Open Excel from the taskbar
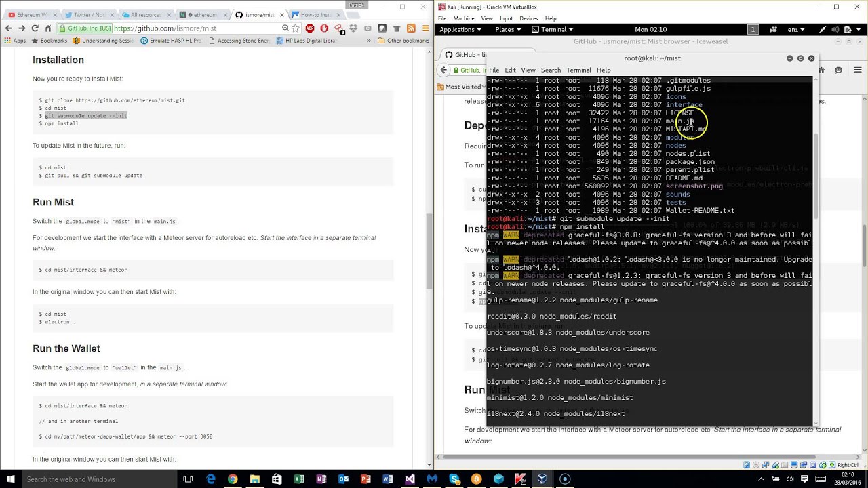Screen dimensions: 868x488 click(x=299, y=479)
